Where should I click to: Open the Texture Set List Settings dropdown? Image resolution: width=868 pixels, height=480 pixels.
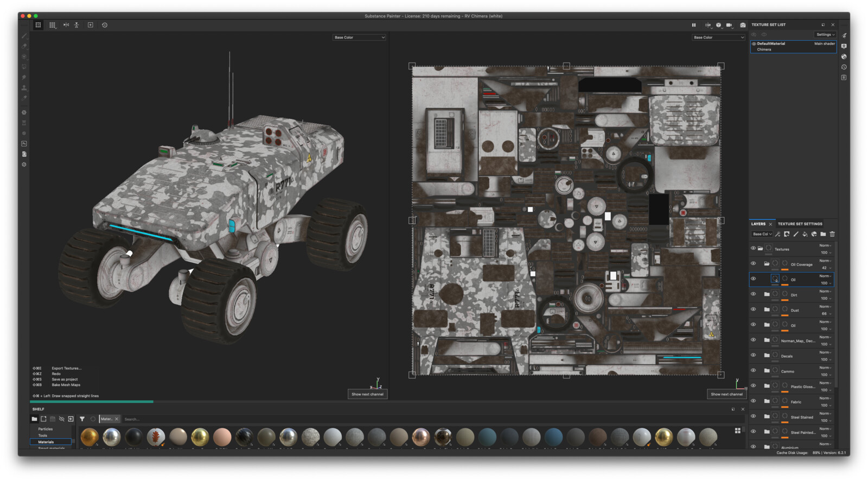pyautogui.click(x=825, y=35)
